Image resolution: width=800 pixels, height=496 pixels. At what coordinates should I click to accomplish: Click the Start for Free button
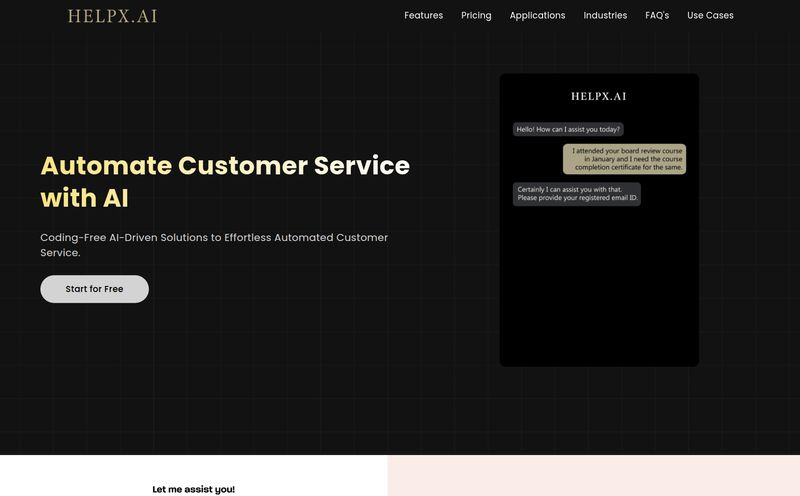tap(94, 289)
